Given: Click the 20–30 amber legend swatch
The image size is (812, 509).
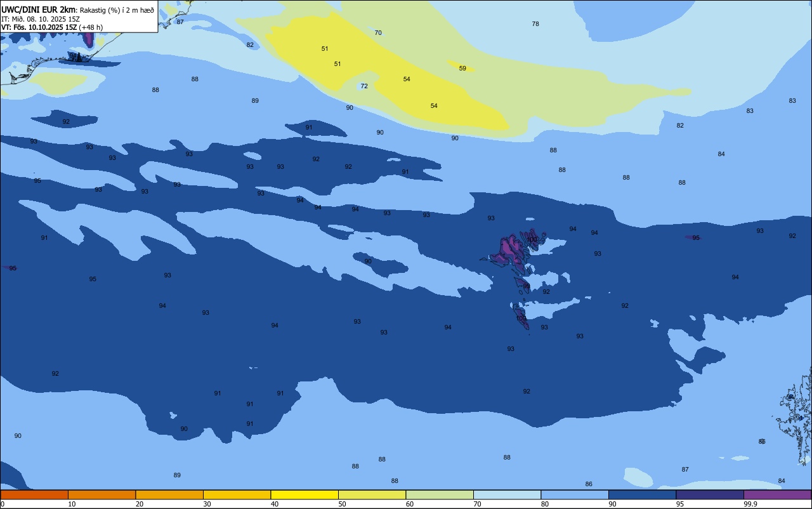Looking at the screenshot, I should point(169,494).
